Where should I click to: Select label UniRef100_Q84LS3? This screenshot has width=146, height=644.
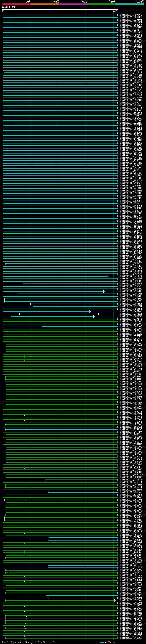coord(131,57)
